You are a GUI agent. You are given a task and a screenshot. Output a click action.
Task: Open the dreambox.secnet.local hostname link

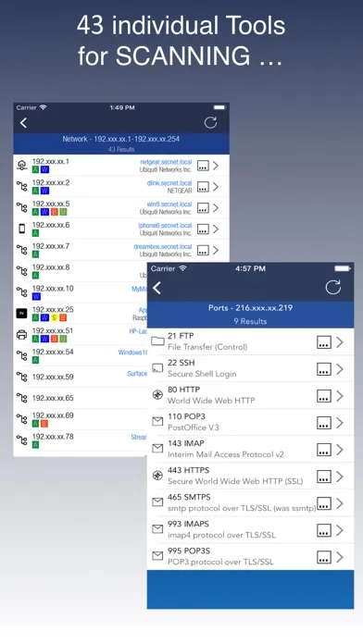pos(163,246)
